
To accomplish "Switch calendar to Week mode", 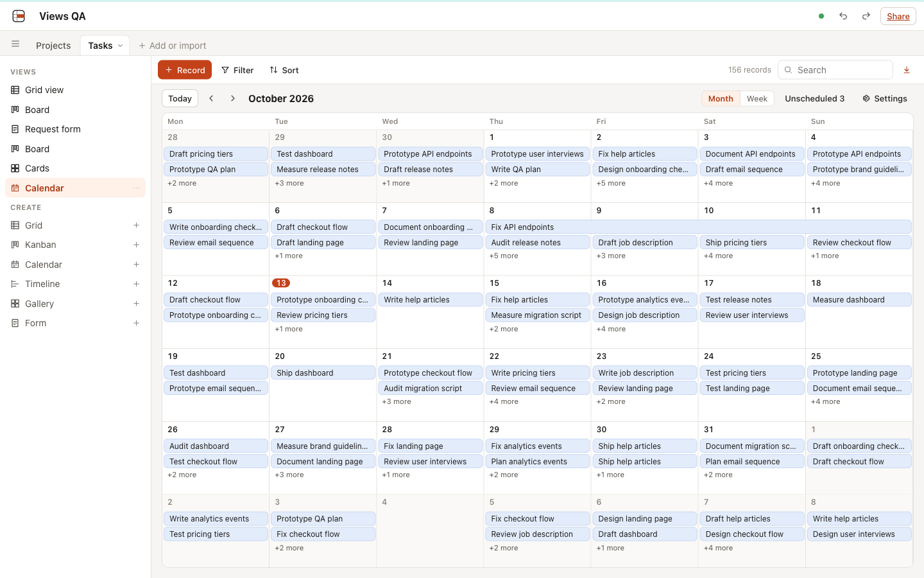I will [x=757, y=98].
